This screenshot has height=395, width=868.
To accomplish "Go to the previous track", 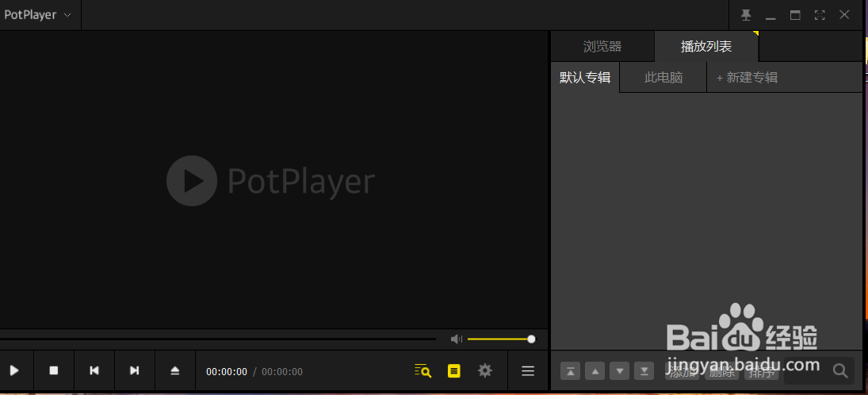I will pyautogui.click(x=94, y=370).
